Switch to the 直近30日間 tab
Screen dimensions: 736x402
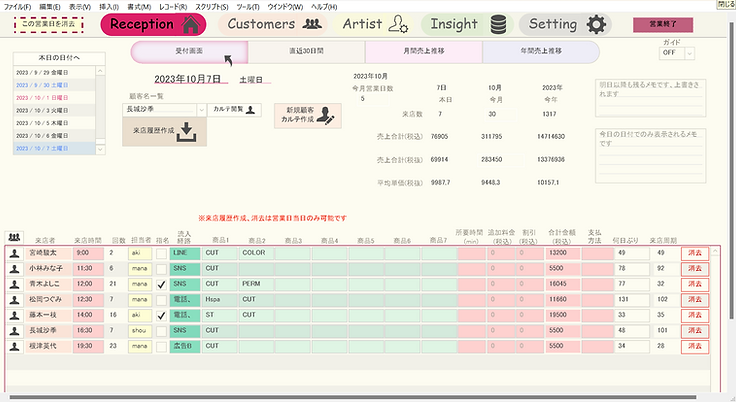(307, 52)
